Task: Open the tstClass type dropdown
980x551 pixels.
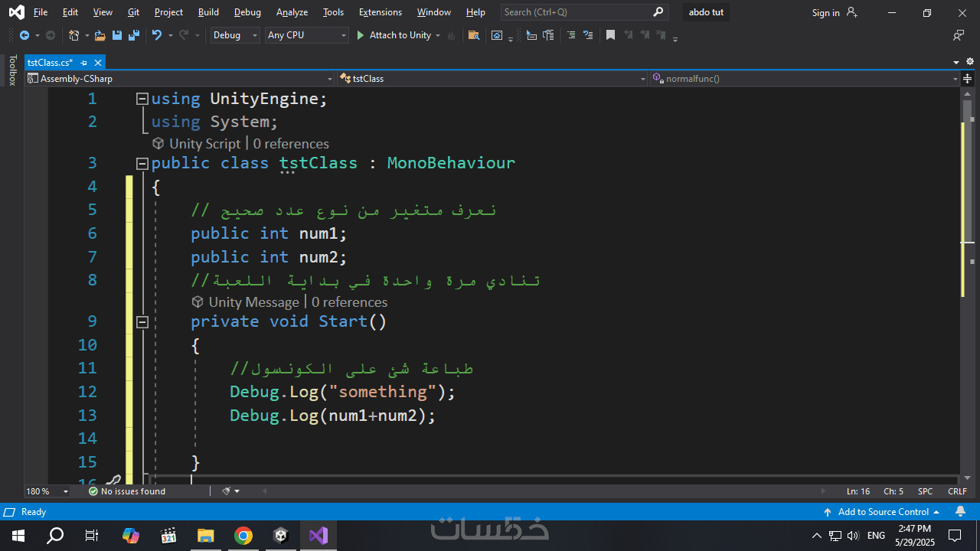Action: pos(492,78)
